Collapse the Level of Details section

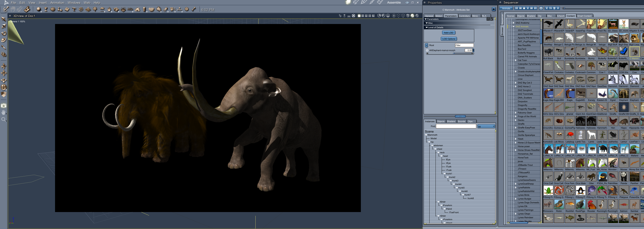[x=426, y=28]
